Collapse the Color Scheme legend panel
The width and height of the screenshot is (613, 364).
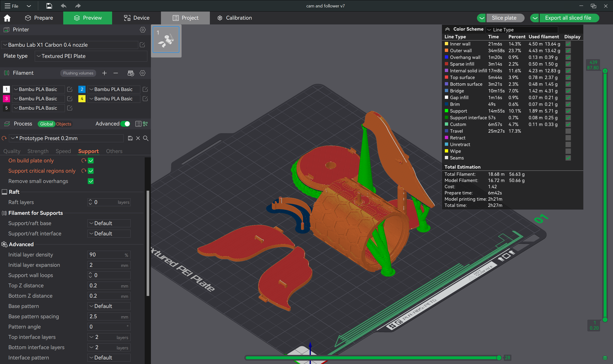click(x=447, y=29)
